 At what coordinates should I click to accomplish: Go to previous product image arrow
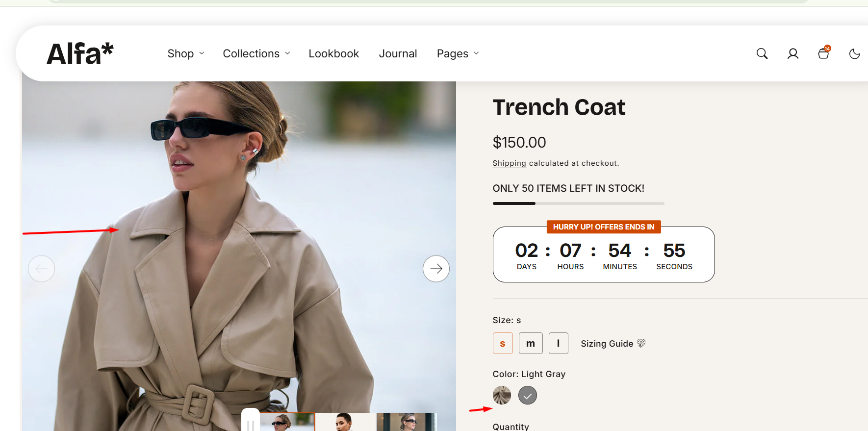[41, 269]
